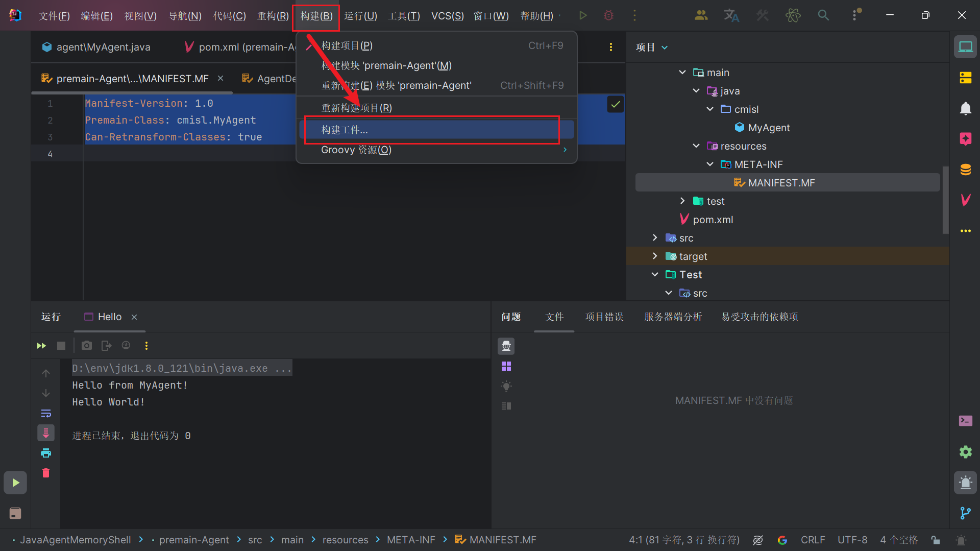
Task: Open editor tabs options three dots
Action: click(610, 47)
